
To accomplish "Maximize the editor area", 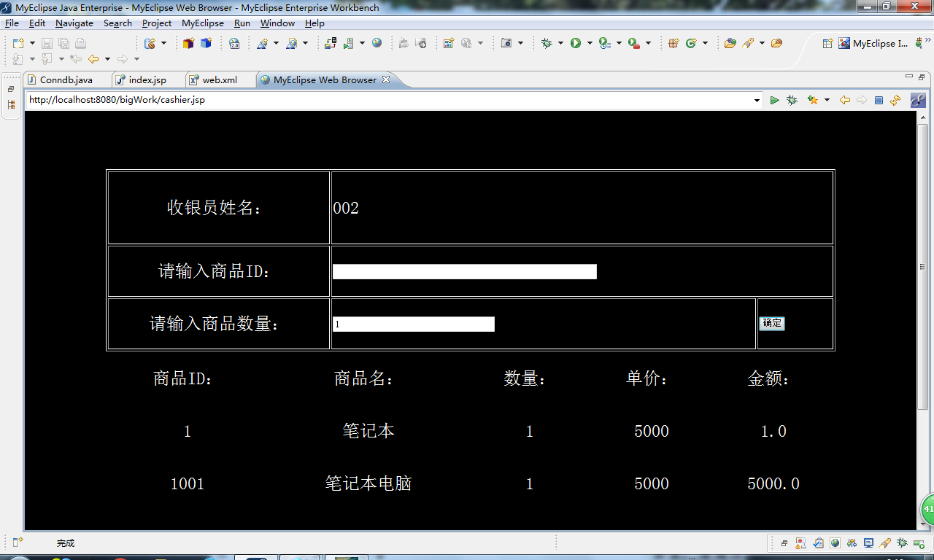I will pos(922,77).
